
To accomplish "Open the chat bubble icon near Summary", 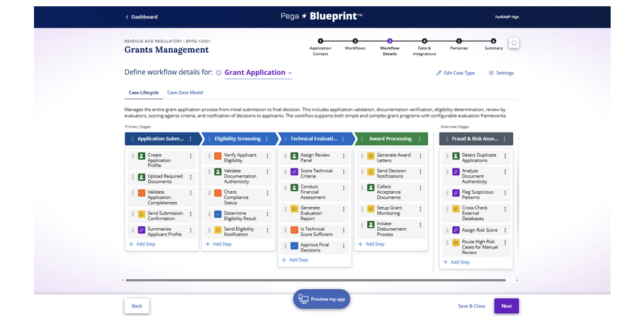I will [x=514, y=43].
